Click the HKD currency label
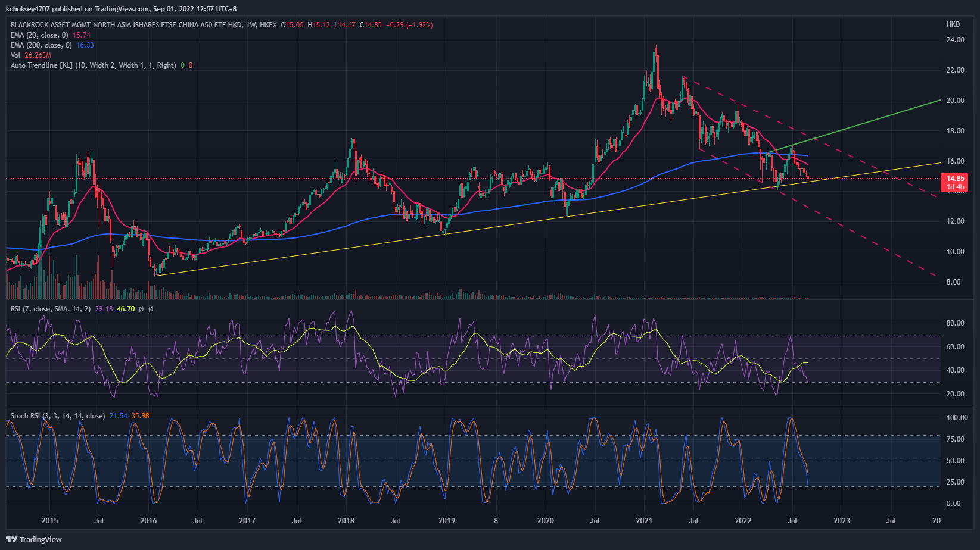 point(953,24)
